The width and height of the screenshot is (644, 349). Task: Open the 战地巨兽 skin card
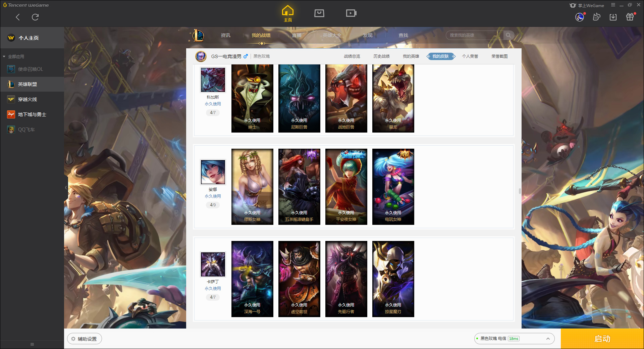[x=346, y=98]
